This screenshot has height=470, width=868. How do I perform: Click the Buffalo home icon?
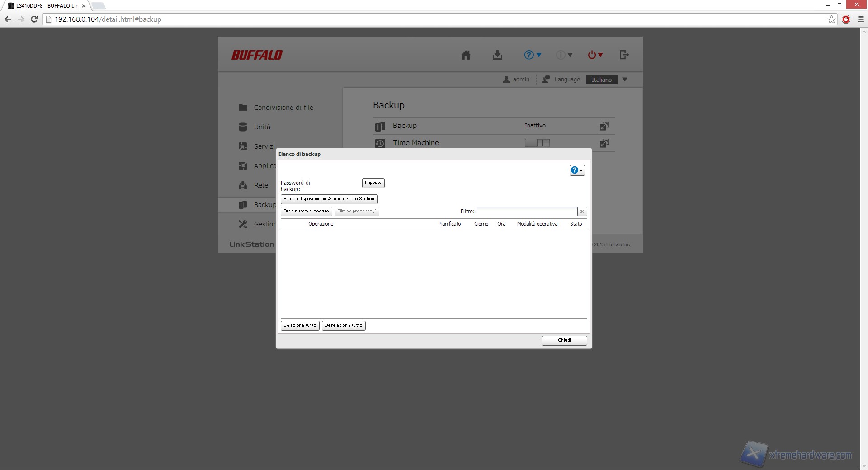click(466, 55)
